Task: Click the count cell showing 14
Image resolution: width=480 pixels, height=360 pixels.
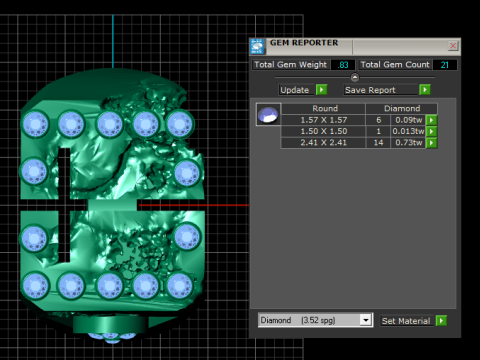Action: click(x=378, y=143)
